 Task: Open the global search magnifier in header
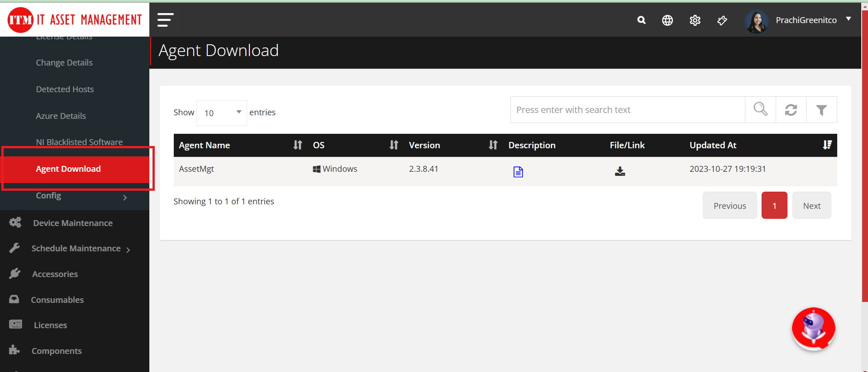(x=641, y=20)
